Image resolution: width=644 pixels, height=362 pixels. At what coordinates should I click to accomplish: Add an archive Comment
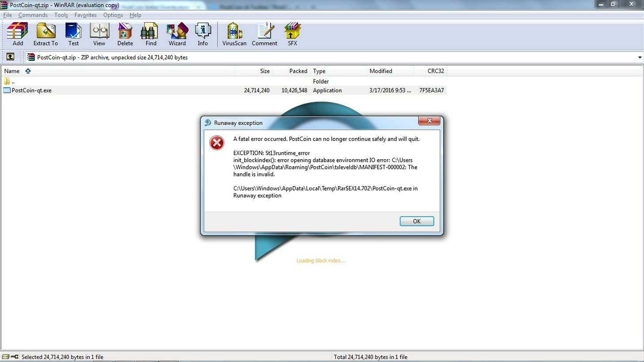264,34
